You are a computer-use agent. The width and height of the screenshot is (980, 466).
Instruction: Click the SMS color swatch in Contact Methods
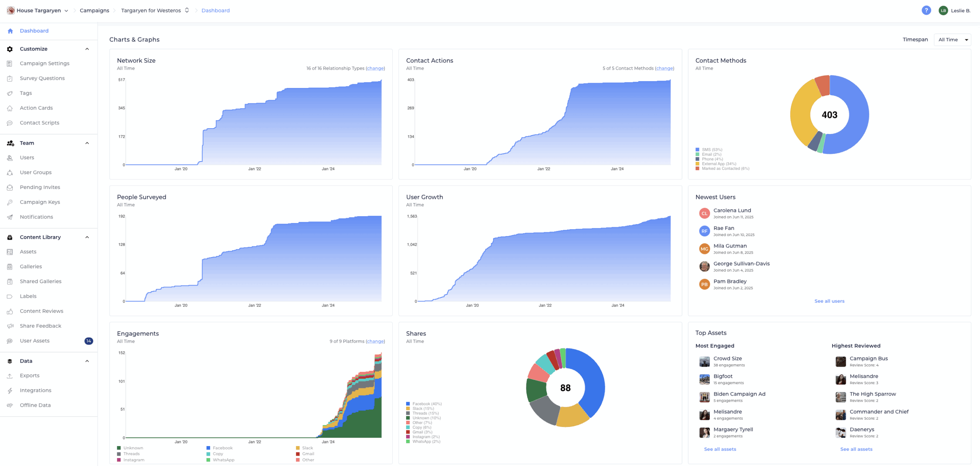[x=697, y=150]
